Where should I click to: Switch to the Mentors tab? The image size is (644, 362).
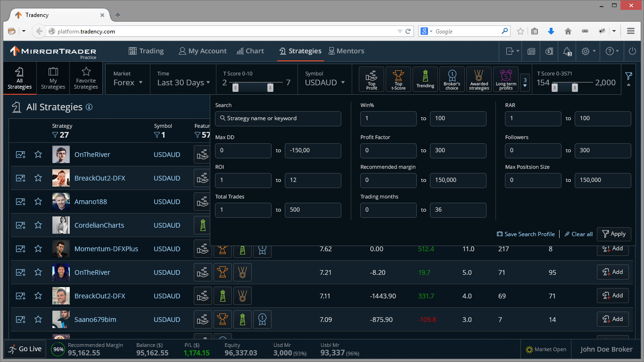[347, 51]
